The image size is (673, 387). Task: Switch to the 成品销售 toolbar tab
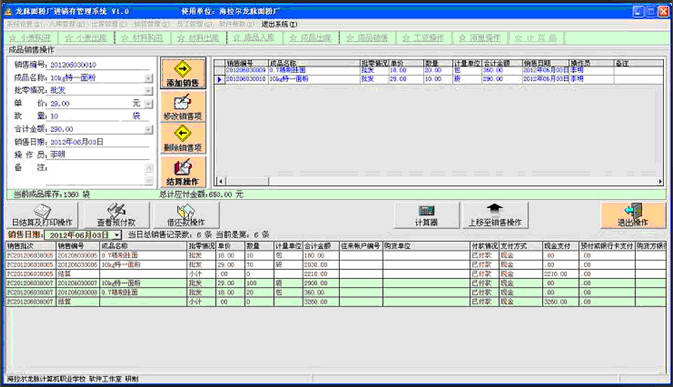pos(368,38)
